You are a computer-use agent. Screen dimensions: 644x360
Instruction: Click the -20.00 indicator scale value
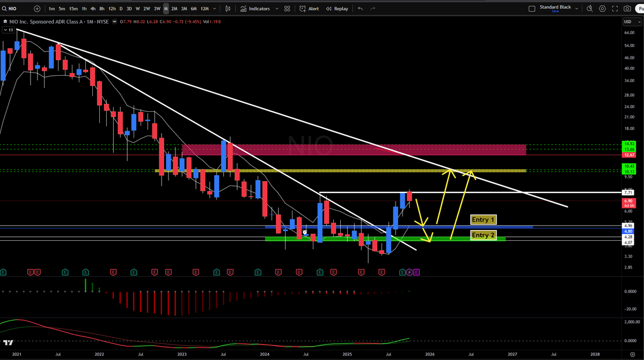(631, 308)
